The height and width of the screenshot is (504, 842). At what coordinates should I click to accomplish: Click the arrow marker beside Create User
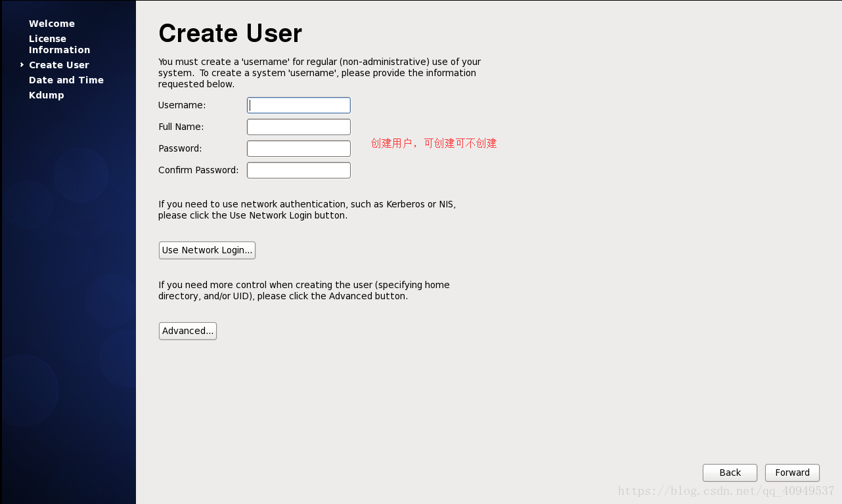(22, 64)
